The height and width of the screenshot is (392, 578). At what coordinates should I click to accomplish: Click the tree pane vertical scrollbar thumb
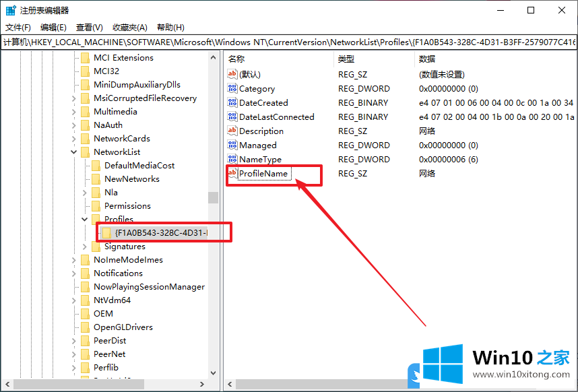click(213, 197)
